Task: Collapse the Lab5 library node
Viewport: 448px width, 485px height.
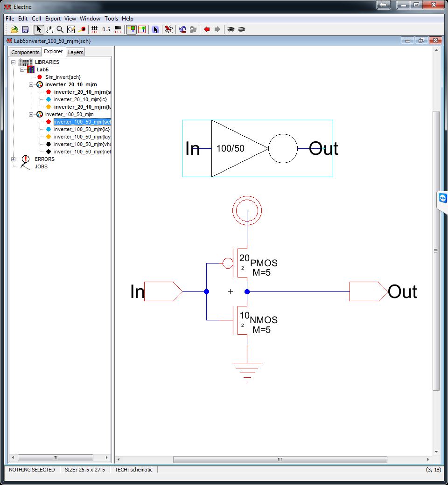Action: pyautogui.click(x=22, y=69)
